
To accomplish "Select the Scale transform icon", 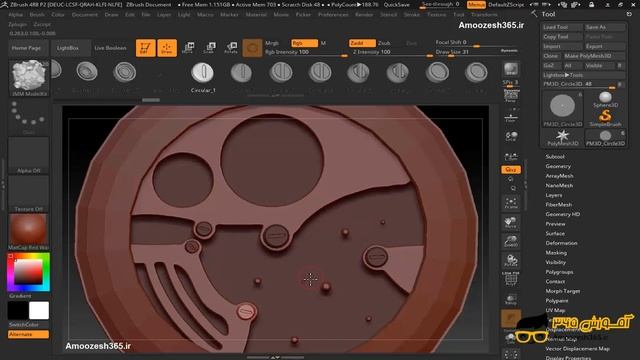I will [209, 48].
